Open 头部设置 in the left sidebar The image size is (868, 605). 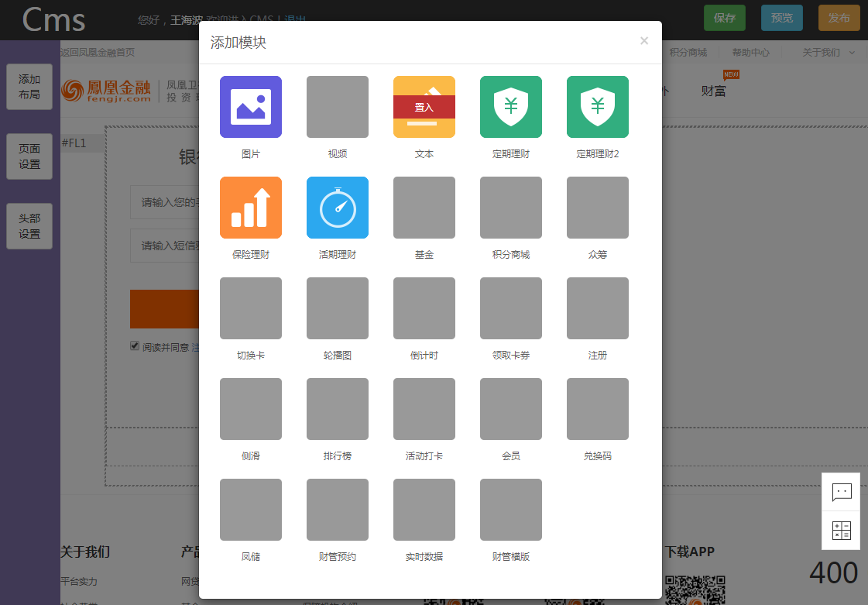[29, 226]
